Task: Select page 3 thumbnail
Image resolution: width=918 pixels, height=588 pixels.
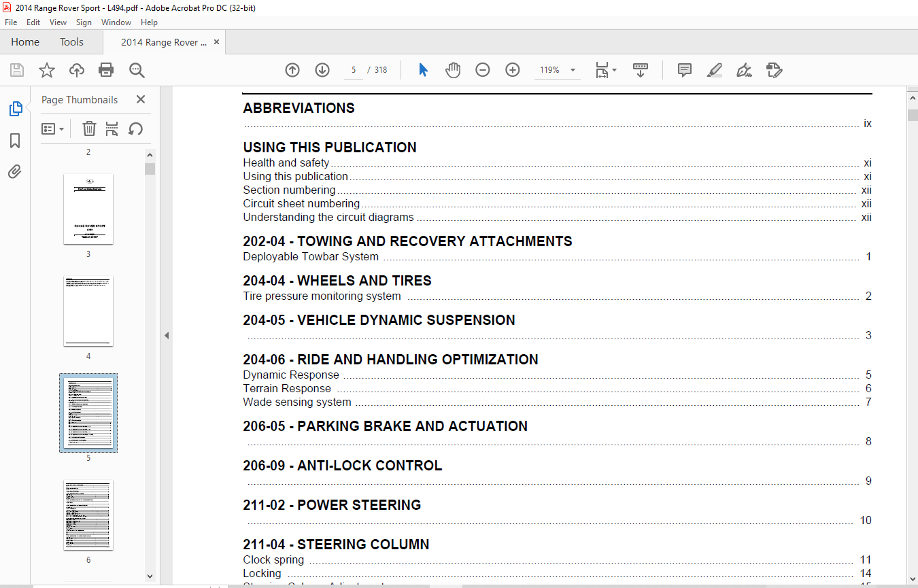Action: click(88, 209)
